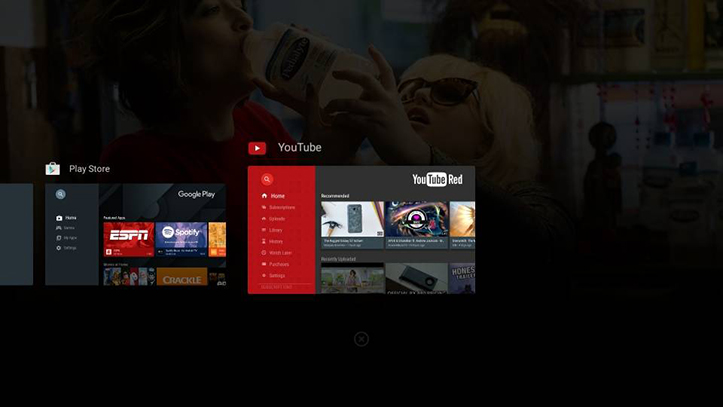Screen dimensions: 723x407
Task: Select the Play Store app title label
Action: coord(89,169)
